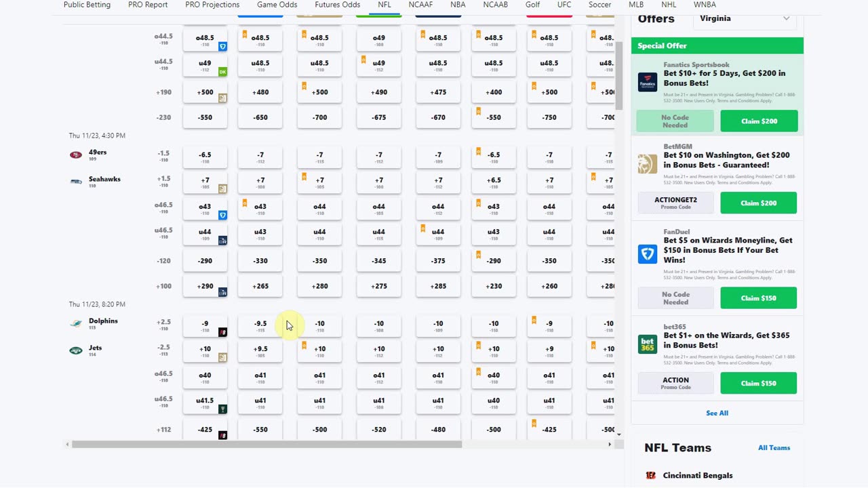Click the BetMGM lion logo in offers
This screenshot has width=868, height=488.
tap(648, 164)
